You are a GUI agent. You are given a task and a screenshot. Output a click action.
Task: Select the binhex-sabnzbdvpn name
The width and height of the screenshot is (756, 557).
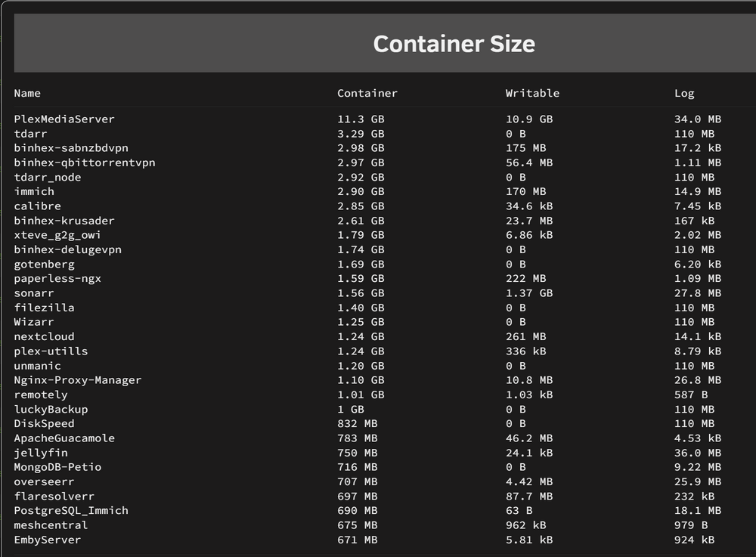[71, 148]
